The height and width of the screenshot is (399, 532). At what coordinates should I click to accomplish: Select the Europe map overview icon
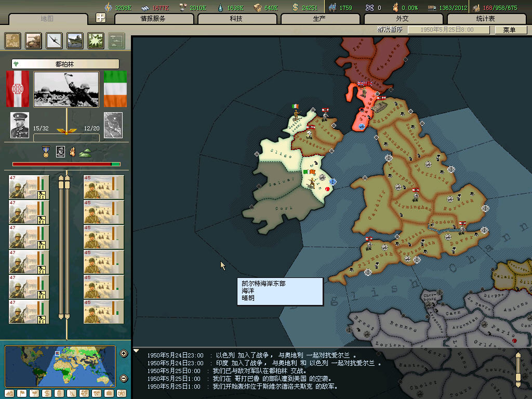tap(12, 41)
